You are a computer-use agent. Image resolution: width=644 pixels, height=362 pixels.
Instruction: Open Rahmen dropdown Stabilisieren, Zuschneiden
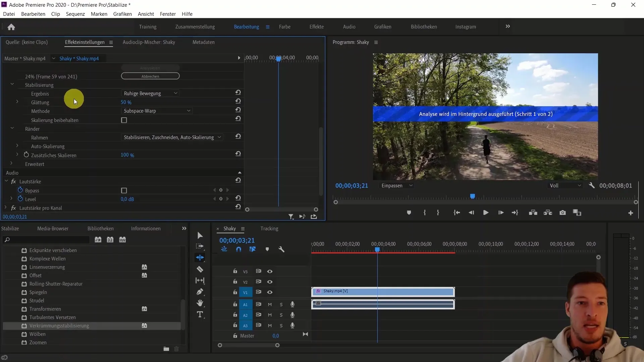pyautogui.click(x=172, y=137)
